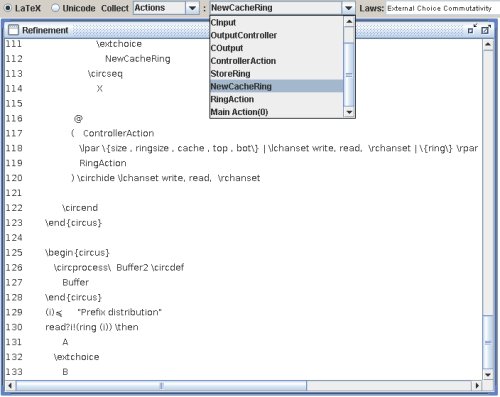This screenshot has height=397, width=500.
Task: Click the horizontal scroll right arrow
Action: (x=477, y=386)
